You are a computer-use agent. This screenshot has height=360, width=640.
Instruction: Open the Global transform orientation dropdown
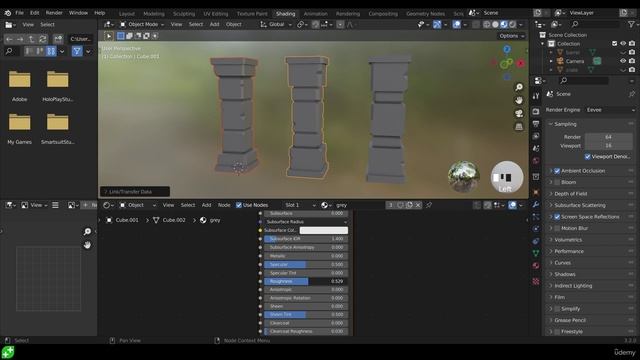(276, 24)
